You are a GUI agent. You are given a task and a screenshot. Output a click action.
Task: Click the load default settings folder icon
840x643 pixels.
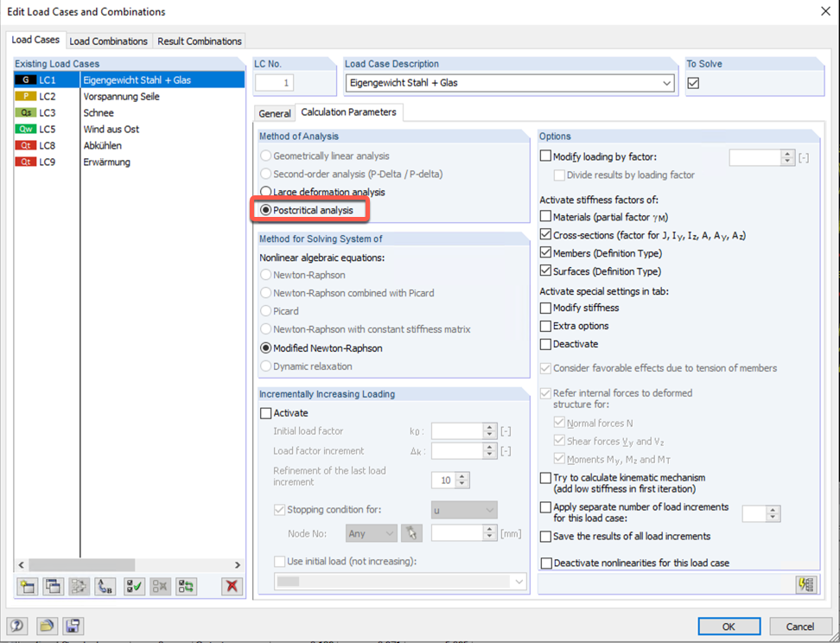pos(47,626)
